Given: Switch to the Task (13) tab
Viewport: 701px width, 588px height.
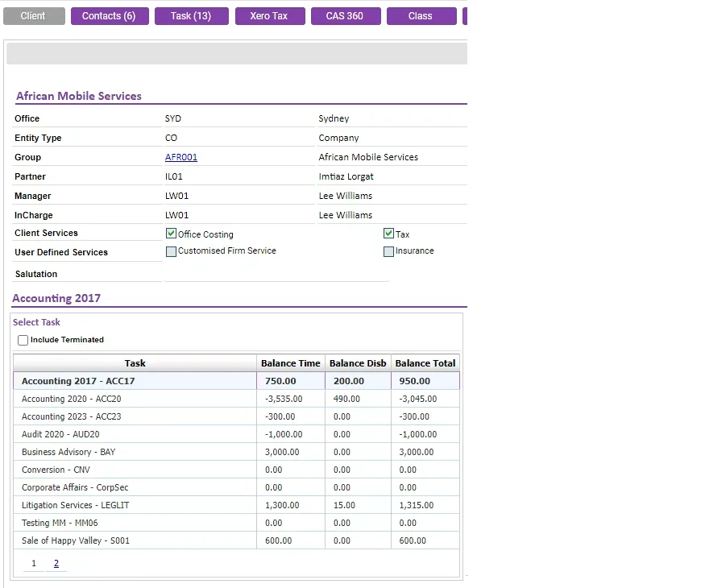Looking at the screenshot, I should pyautogui.click(x=191, y=16).
